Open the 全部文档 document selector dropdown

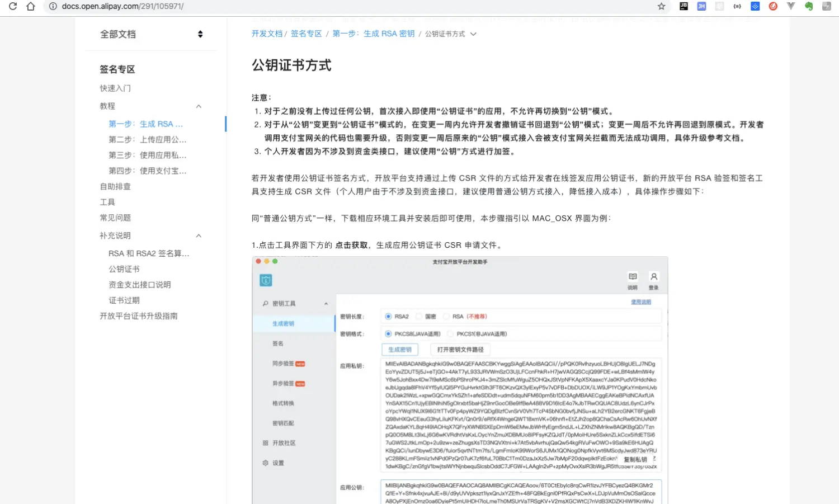pyautogui.click(x=151, y=34)
